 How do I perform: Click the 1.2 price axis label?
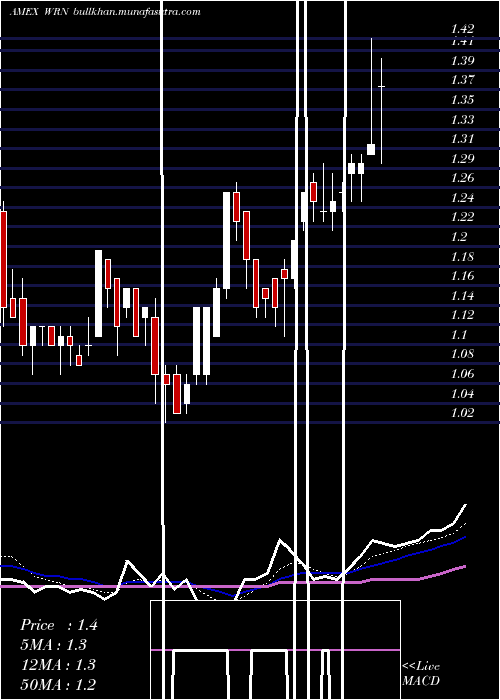[459, 237]
